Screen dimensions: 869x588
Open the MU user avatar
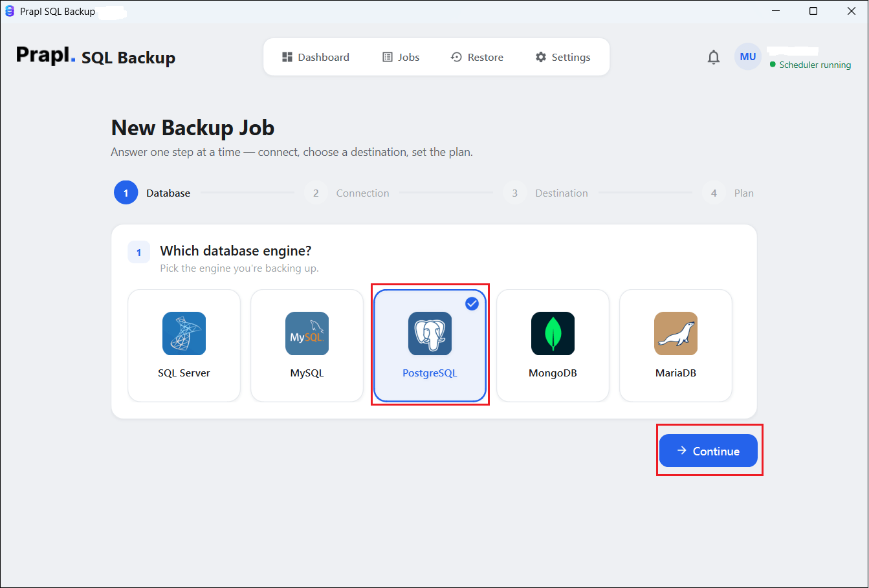pos(748,57)
